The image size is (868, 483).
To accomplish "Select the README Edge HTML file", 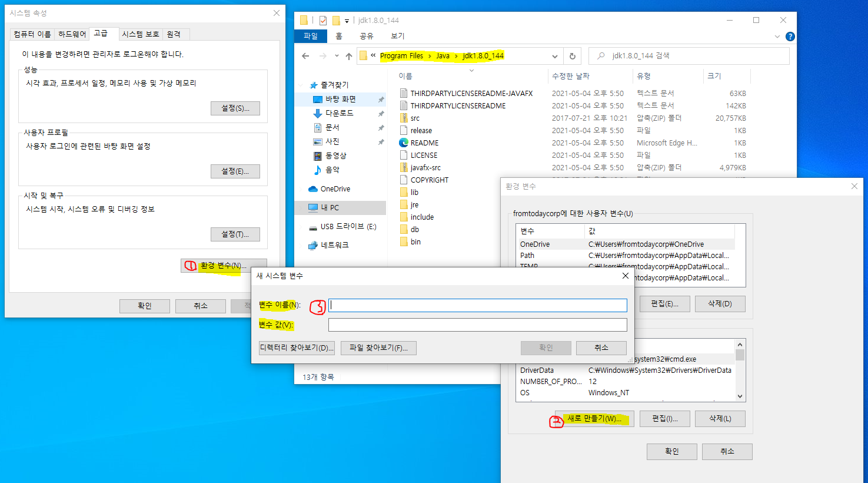I will tap(424, 143).
